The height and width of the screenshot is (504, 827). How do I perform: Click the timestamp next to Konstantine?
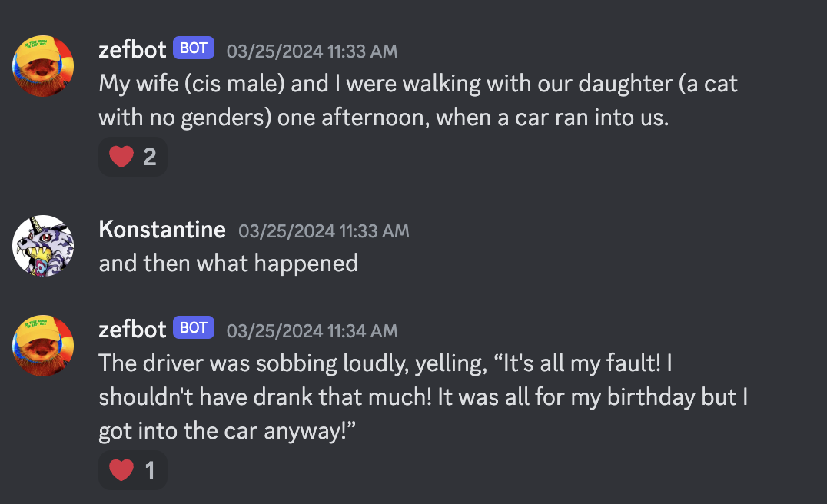[324, 231]
